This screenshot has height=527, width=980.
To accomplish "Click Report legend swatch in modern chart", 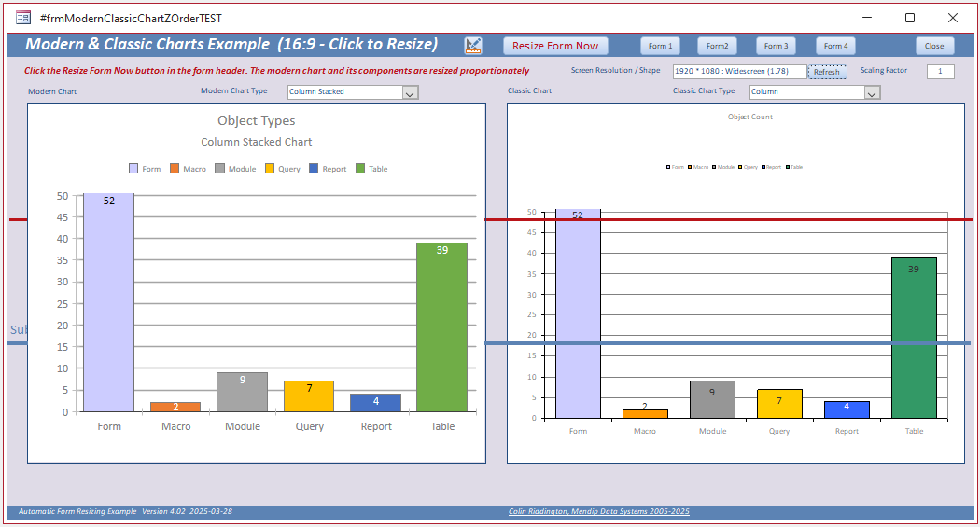I will pos(314,169).
